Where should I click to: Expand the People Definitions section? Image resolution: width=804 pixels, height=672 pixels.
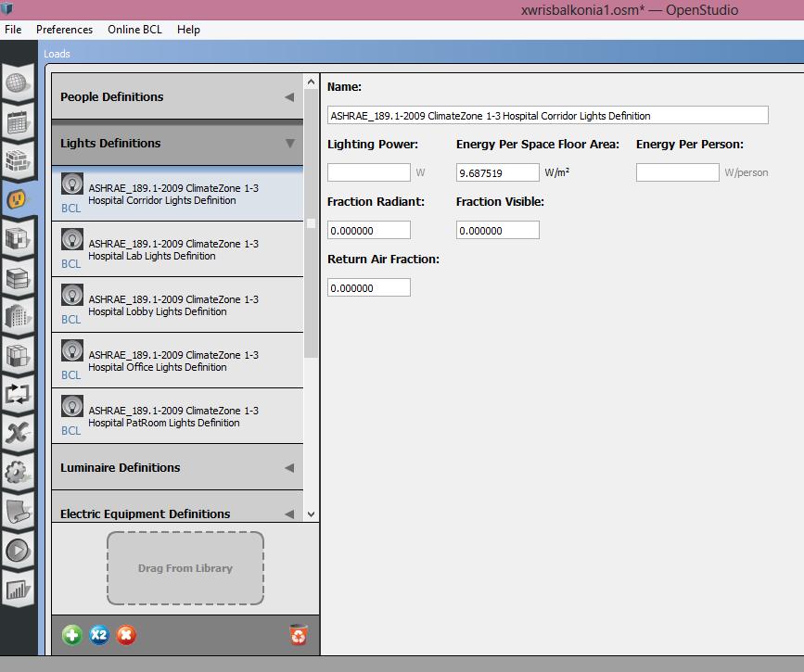tap(177, 97)
